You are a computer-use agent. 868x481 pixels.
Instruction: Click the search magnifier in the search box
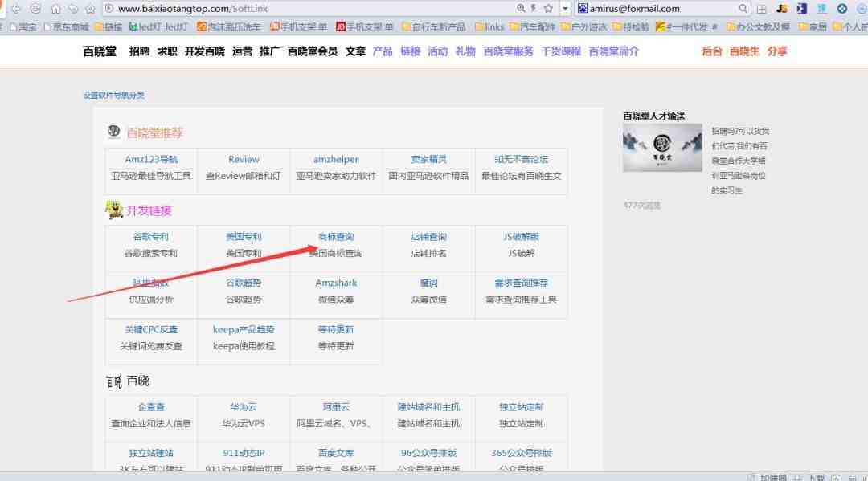point(743,8)
